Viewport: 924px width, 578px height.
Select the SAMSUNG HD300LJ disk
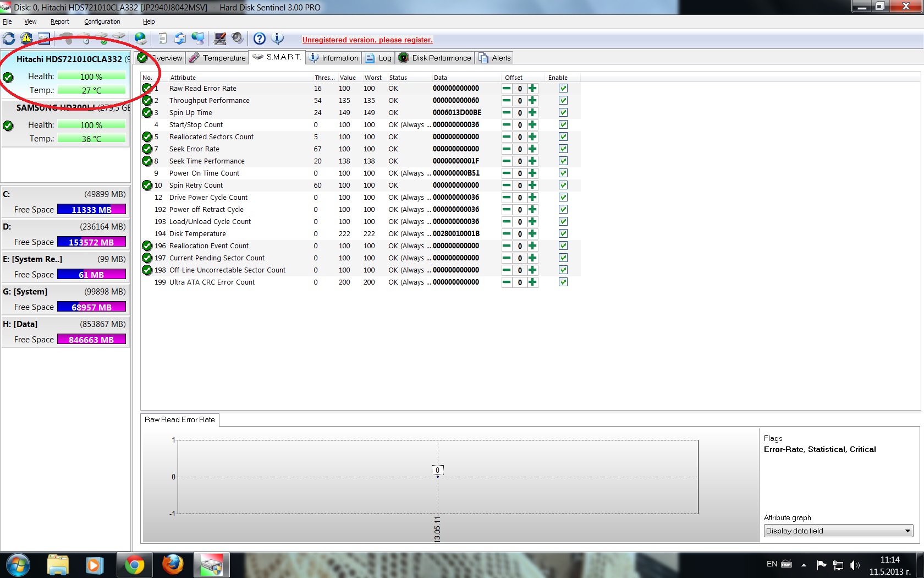point(66,124)
